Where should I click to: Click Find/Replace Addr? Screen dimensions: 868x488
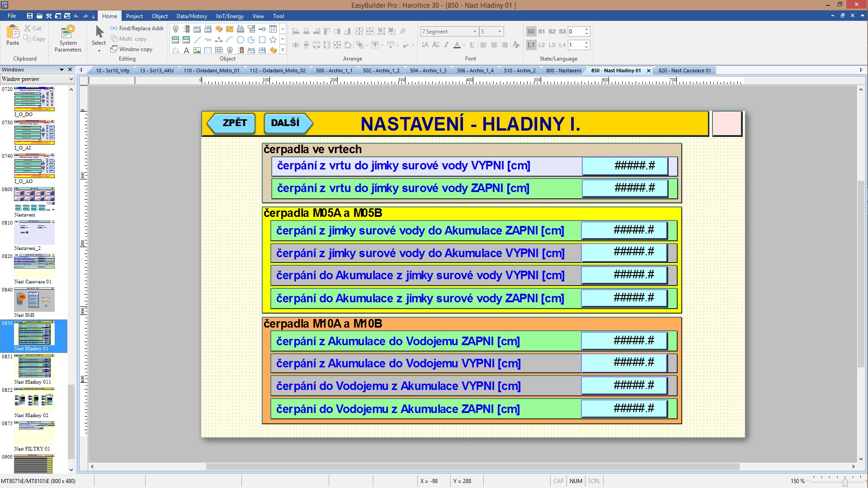coord(137,28)
